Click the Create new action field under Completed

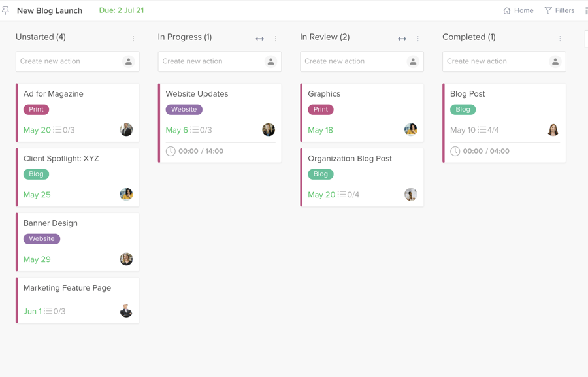click(x=495, y=61)
